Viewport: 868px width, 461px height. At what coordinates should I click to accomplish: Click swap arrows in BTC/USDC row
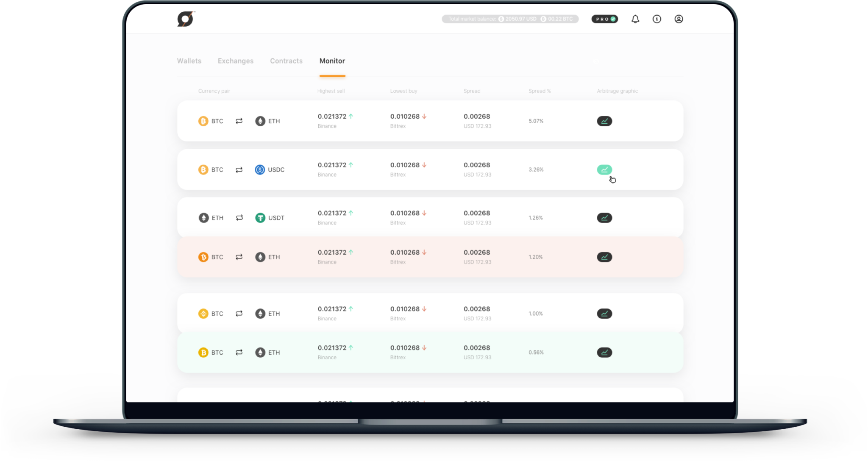click(239, 169)
